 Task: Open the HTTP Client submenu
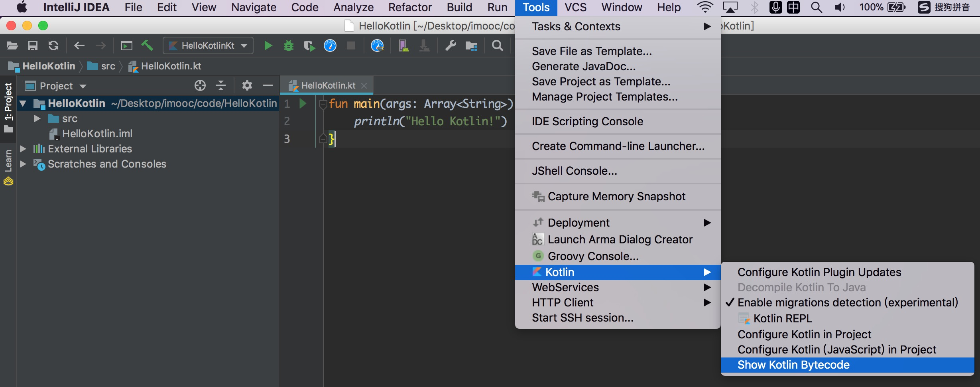[618, 302]
